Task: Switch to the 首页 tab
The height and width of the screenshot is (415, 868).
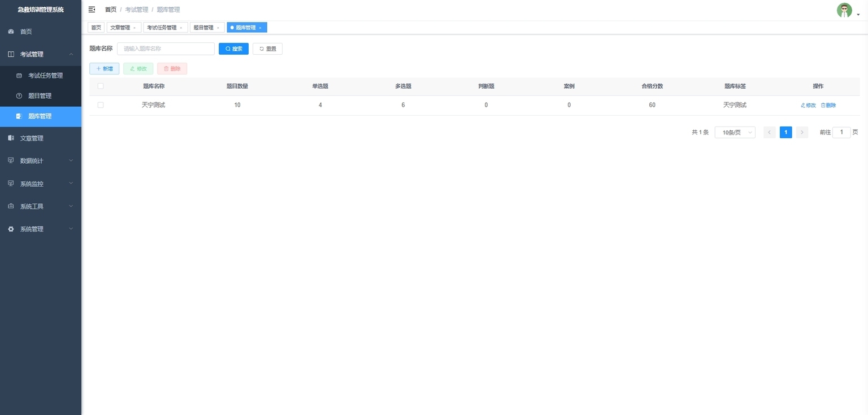Action: [96, 28]
